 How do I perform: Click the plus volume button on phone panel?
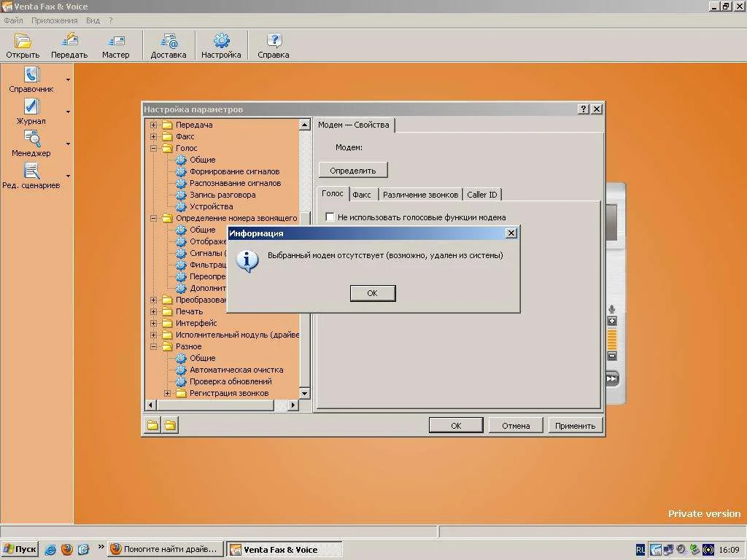[612, 321]
